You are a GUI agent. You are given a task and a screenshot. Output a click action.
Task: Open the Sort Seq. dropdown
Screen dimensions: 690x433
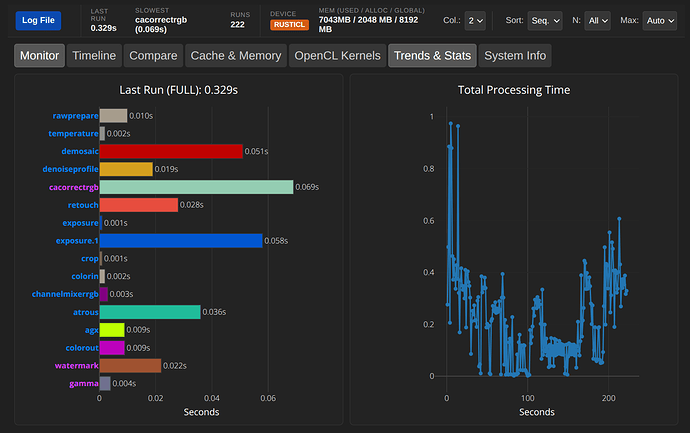545,20
